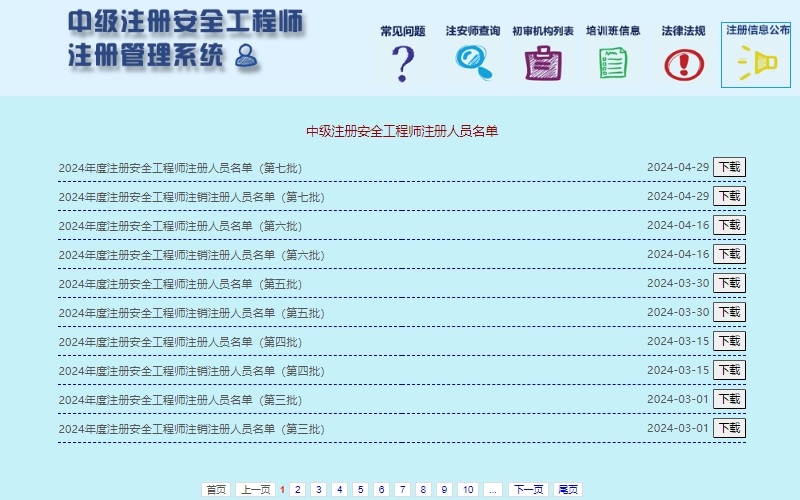Open 2024年度注册人员名单（第六批）link
Screen dimensions: 800x500
pyautogui.click(x=180, y=226)
